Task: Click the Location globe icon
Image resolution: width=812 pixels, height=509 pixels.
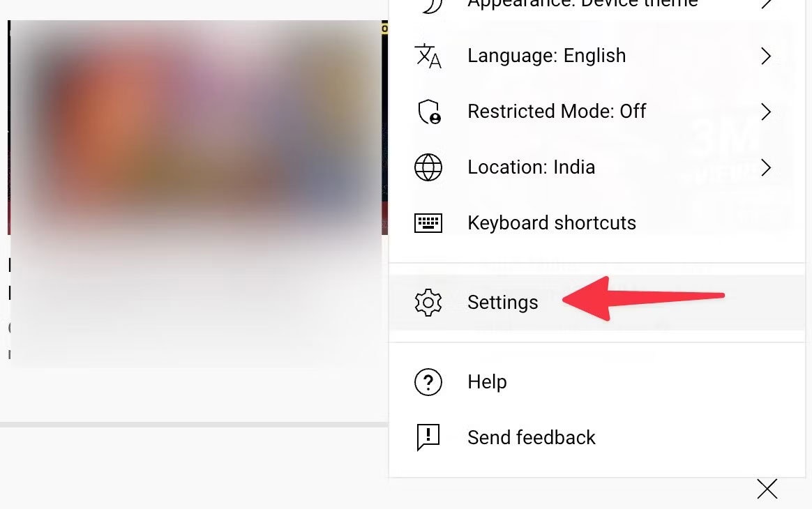Action: pos(428,167)
